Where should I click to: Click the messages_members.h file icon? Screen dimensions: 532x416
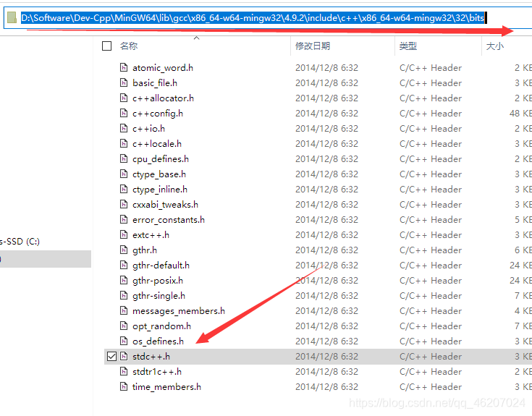click(124, 310)
